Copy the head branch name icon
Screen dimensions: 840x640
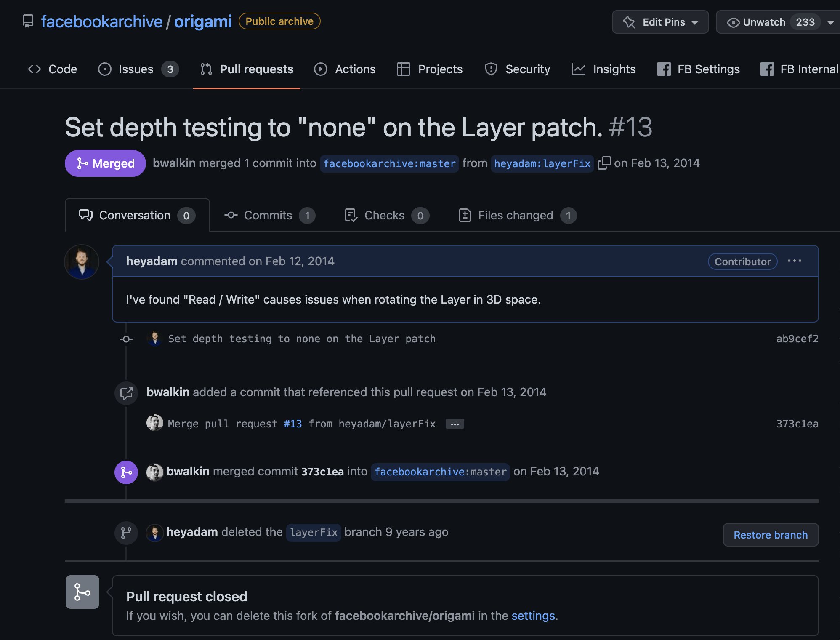(604, 163)
